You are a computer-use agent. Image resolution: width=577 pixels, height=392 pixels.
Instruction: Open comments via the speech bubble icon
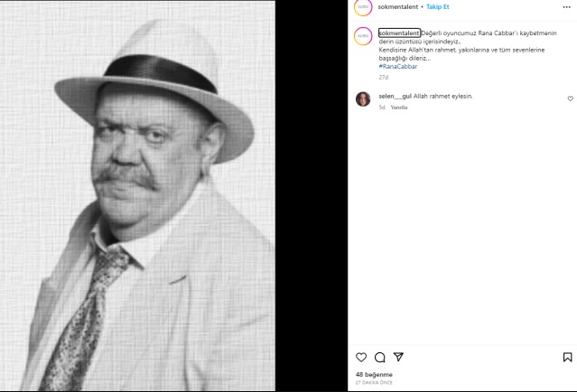379,357
